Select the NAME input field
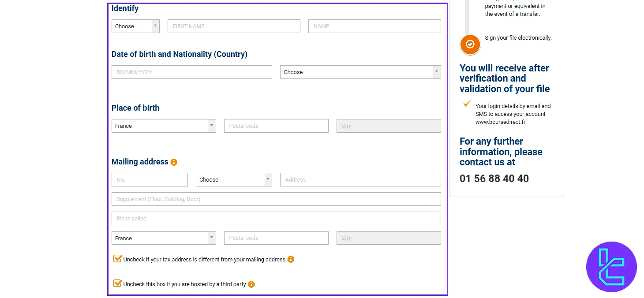The height and width of the screenshot is (298, 644). (x=374, y=26)
